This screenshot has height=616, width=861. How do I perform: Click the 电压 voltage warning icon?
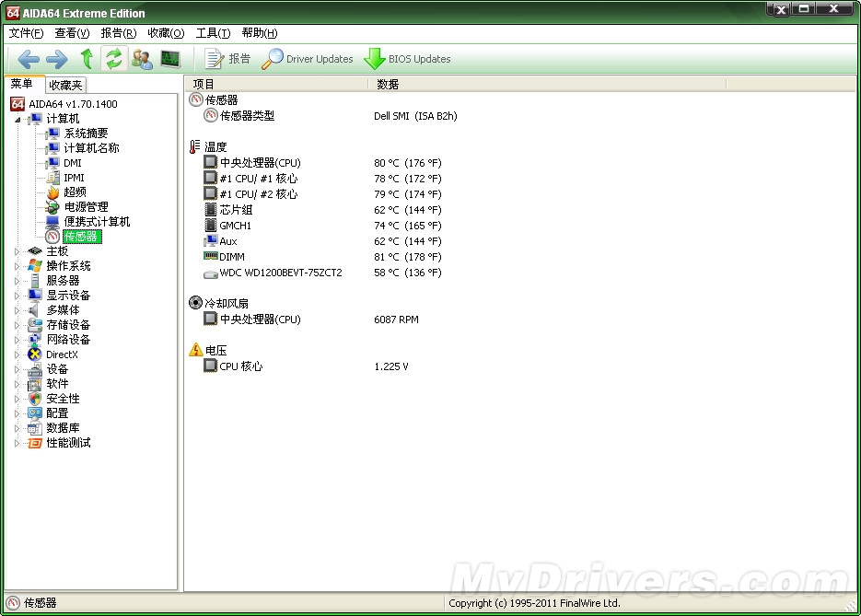(196, 350)
